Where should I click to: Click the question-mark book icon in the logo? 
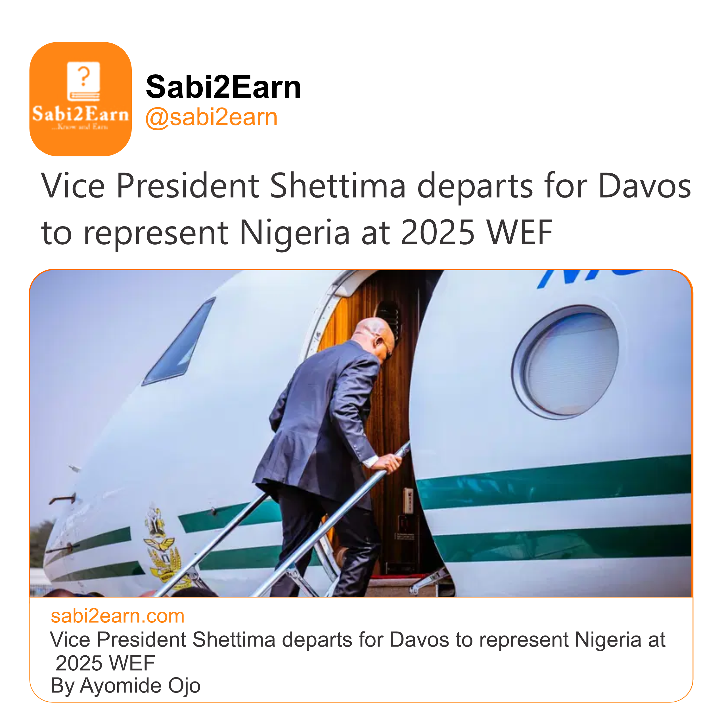(83, 81)
